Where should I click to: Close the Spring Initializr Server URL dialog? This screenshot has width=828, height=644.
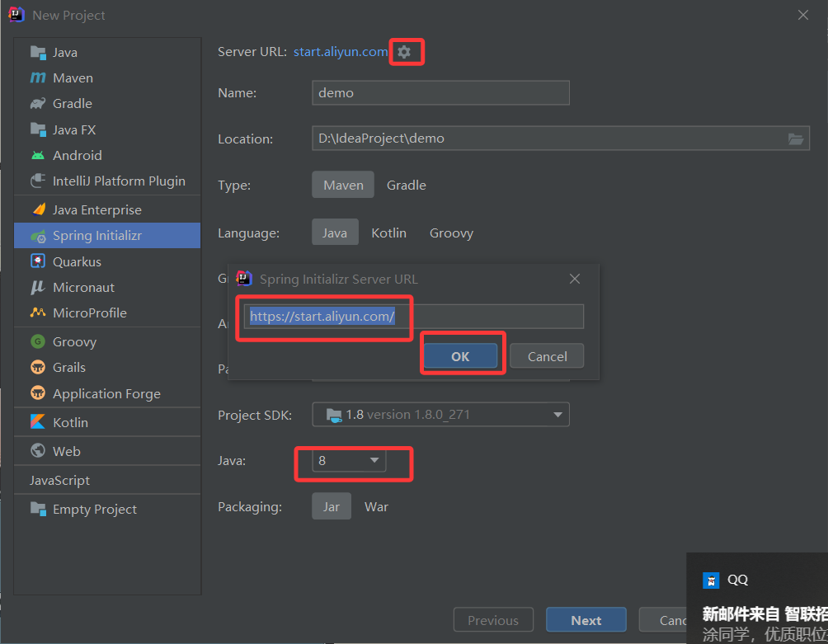point(575,278)
